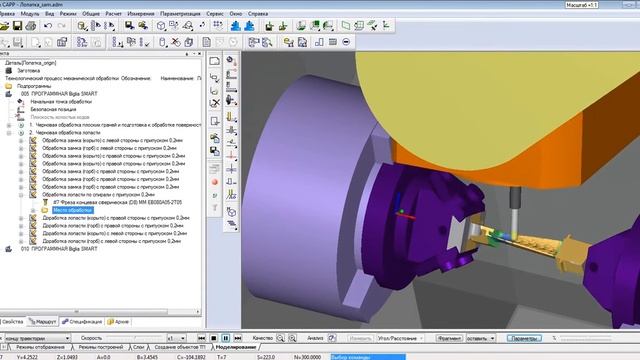Click the Undo arrow icon
Image resolution: width=640 pixels, height=360 pixels.
(48, 26)
